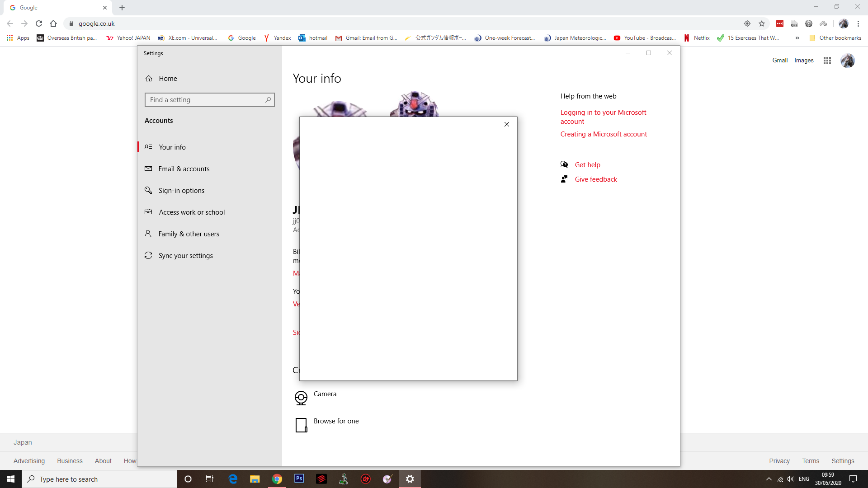The image size is (868, 488).
Task: Select Google Chrome icon in taskbar
Action: tap(277, 479)
